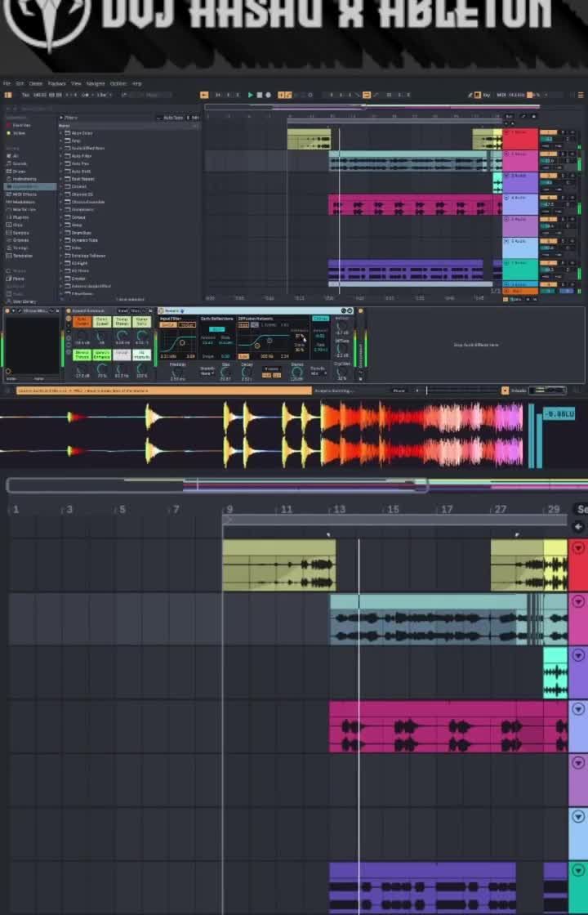Viewport: 588px width, 915px height.
Task: Click the Stop button in transport bar
Action: (x=259, y=95)
